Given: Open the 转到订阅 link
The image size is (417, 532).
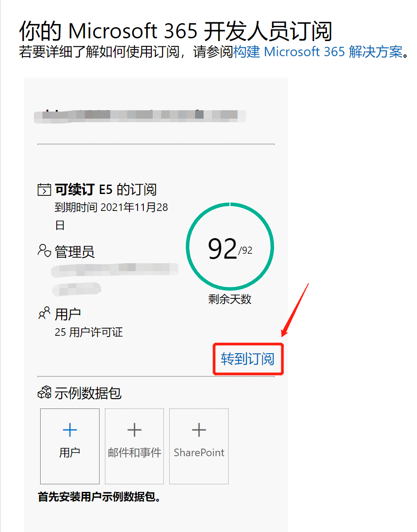Looking at the screenshot, I should (x=247, y=359).
